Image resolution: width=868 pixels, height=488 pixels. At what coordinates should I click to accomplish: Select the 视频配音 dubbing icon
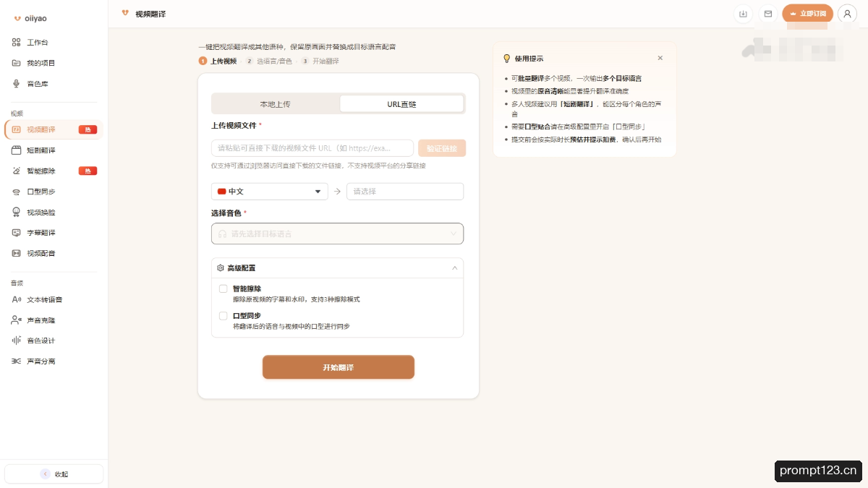click(x=17, y=253)
